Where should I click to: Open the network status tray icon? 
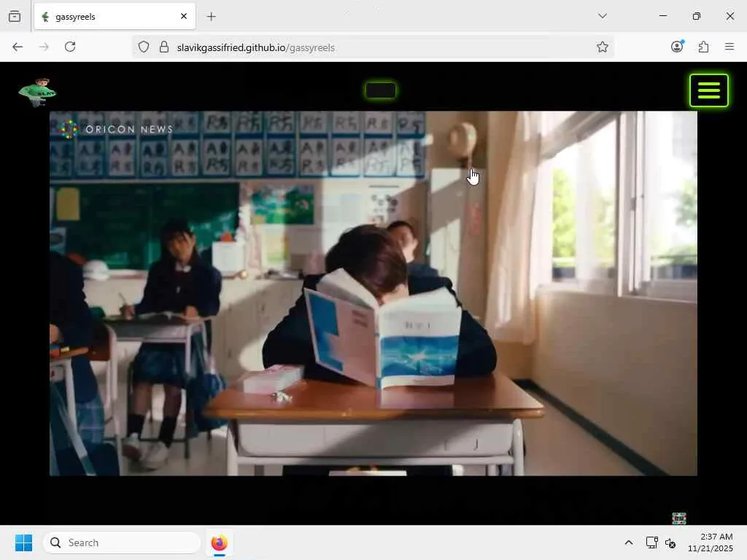[651, 542]
